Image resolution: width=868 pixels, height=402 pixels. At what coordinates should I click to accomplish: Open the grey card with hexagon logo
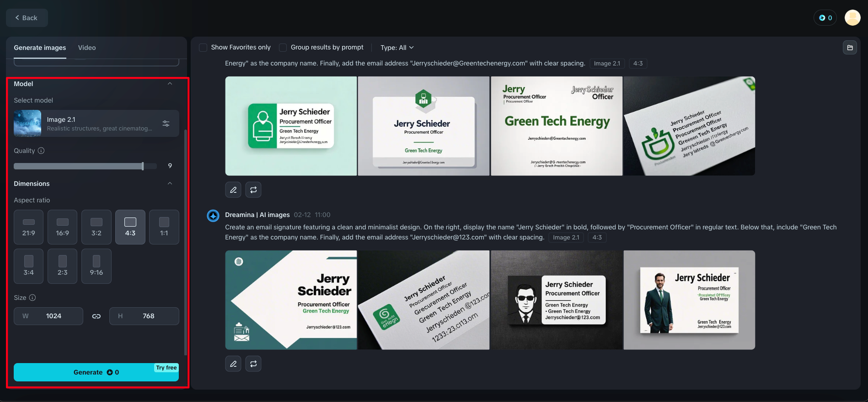(x=423, y=126)
